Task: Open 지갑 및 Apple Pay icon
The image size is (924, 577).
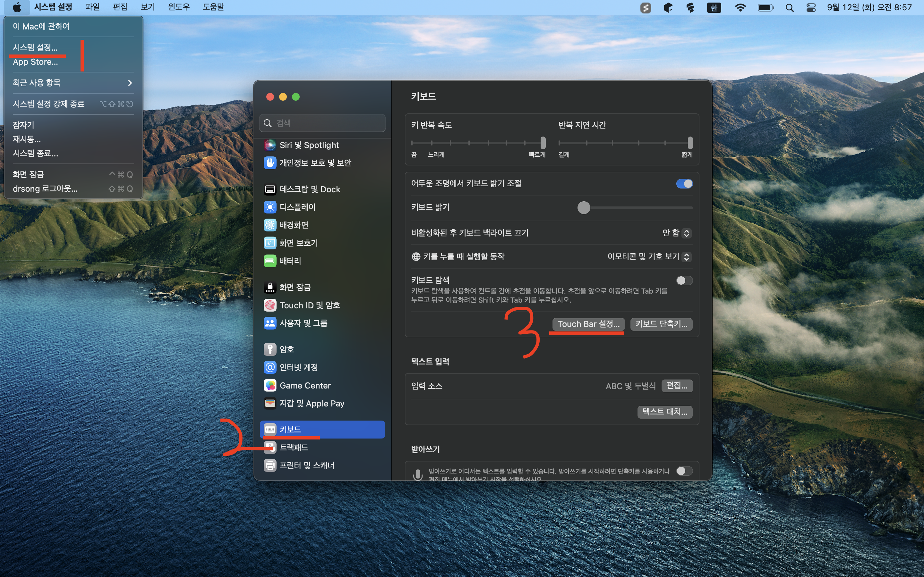Action: (x=270, y=403)
